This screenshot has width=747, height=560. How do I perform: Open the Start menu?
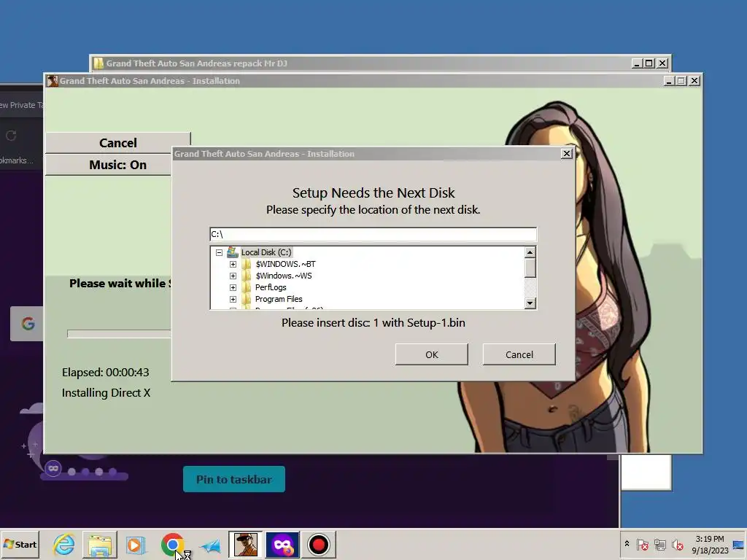(20, 544)
